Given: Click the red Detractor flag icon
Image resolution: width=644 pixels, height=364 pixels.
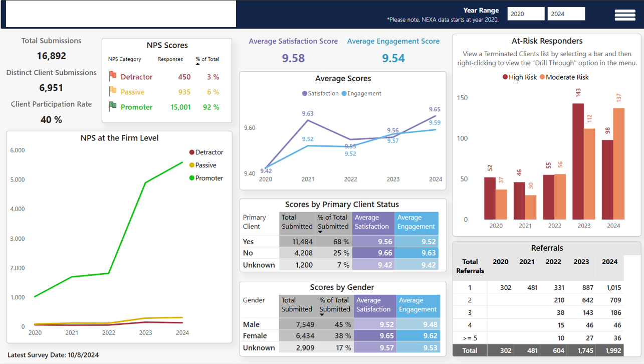Looking at the screenshot, I should (113, 77).
